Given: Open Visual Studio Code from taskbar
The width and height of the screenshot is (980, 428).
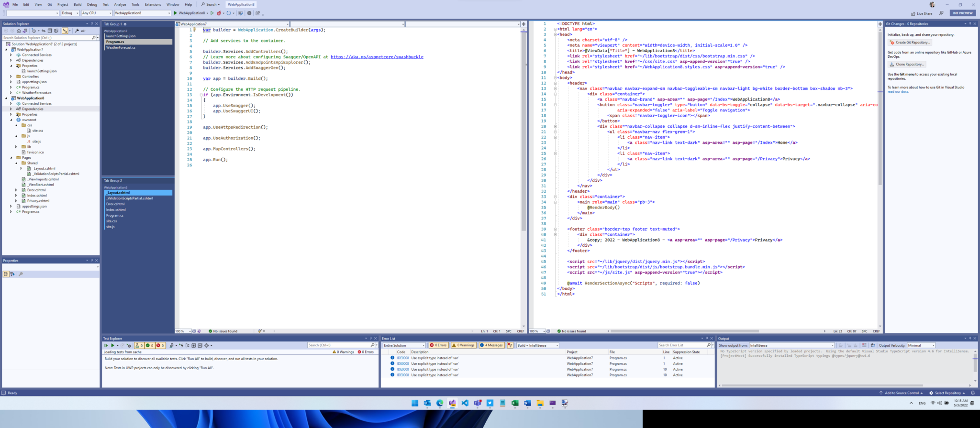Looking at the screenshot, I should pos(465,403).
